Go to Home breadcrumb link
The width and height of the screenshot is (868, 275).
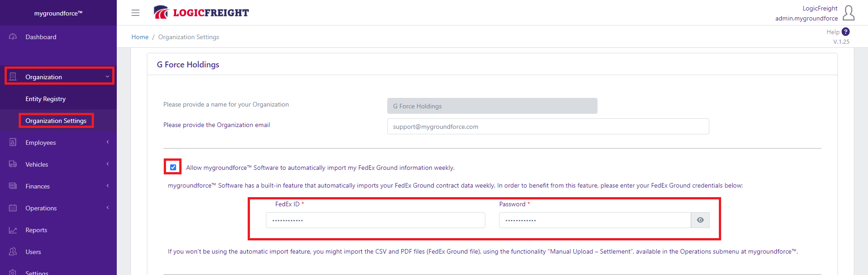point(140,37)
